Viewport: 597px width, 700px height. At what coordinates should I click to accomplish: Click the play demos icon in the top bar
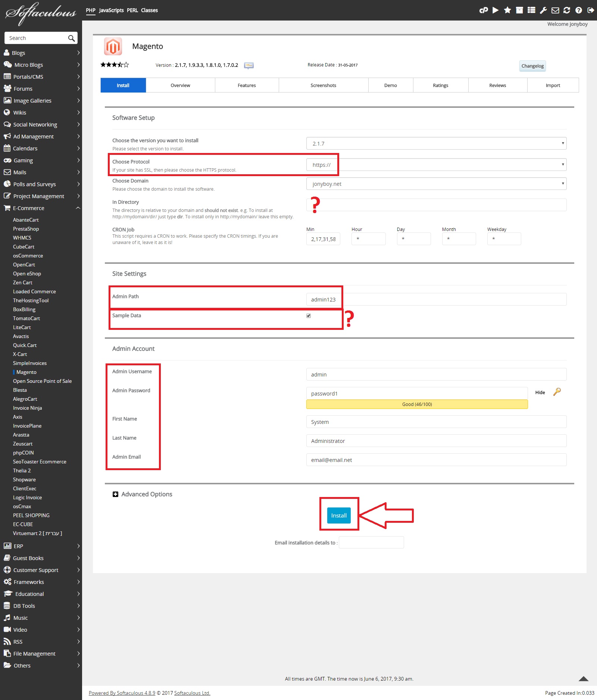coord(496,10)
